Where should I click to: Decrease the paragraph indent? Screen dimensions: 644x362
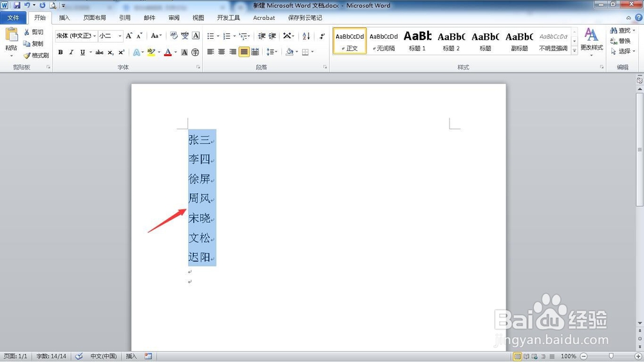[x=261, y=36]
